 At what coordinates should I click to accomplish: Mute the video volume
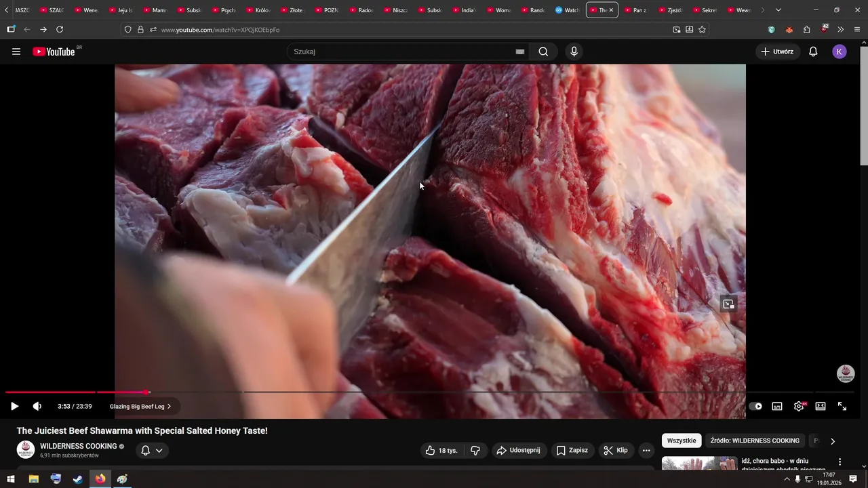pos(37,407)
